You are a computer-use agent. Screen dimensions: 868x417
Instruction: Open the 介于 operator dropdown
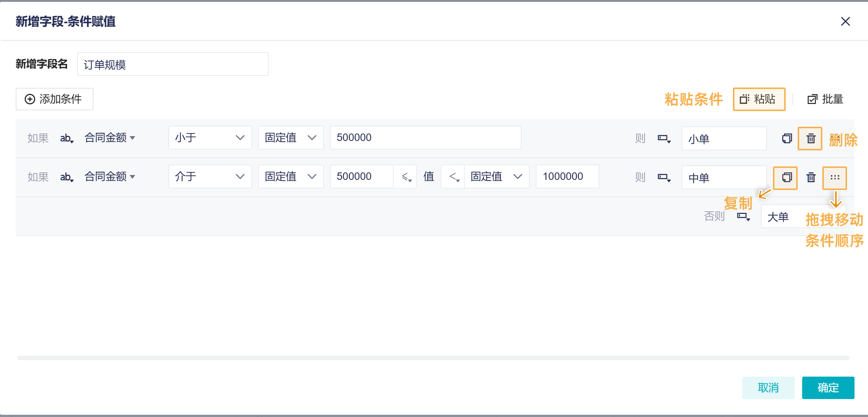coord(210,177)
